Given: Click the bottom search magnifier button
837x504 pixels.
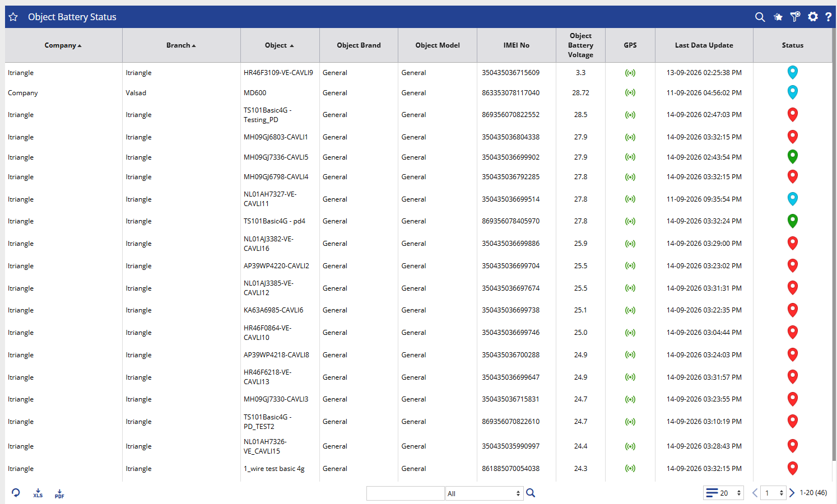Looking at the screenshot, I should pyautogui.click(x=531, y=493).
